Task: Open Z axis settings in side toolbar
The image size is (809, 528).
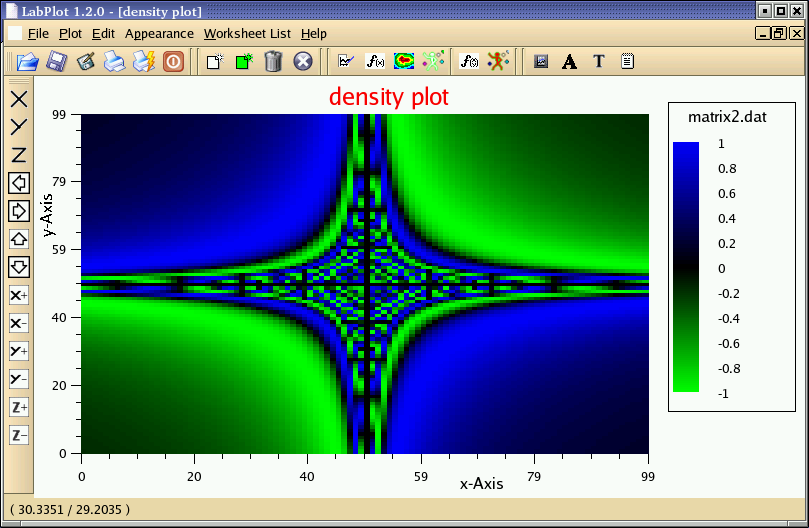Action: click(19, 155)
